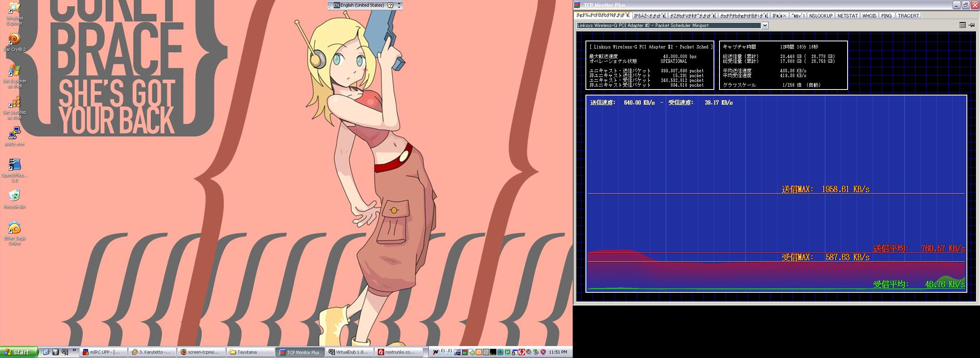Image resolution: width=980 pixels, height=358 pixels.
Task: Select the PING tab
Action: coord(886,16)
